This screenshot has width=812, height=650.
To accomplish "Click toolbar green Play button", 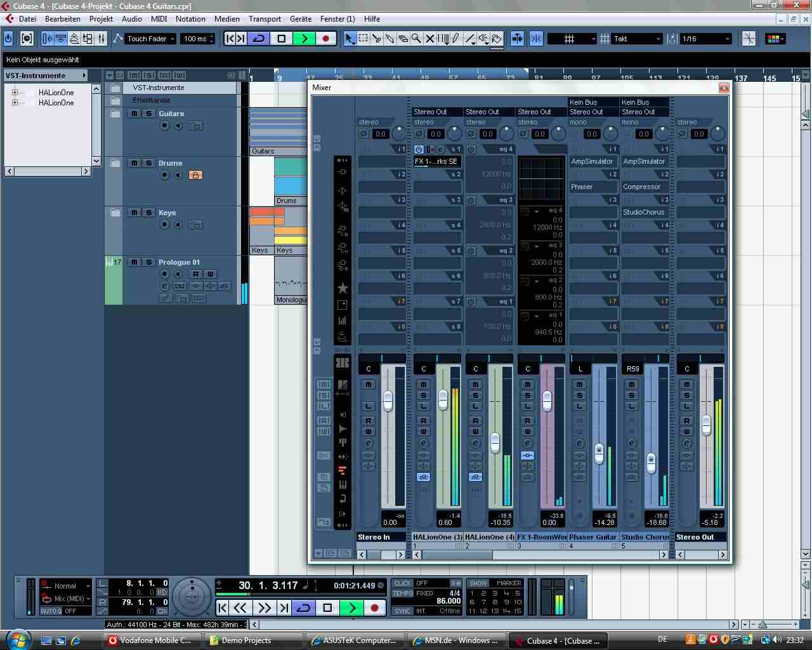I will pyautogui.click(x=304, y=39).
